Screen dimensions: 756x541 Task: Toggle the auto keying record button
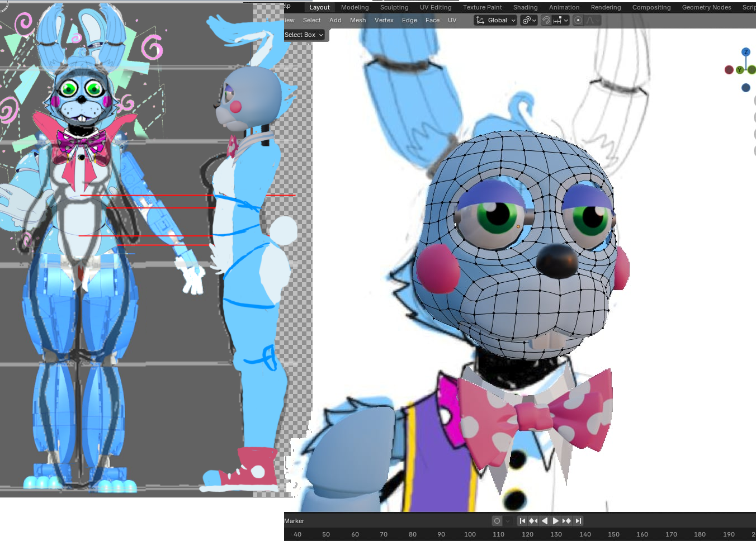pyautogui.click(x=497, y=521)
